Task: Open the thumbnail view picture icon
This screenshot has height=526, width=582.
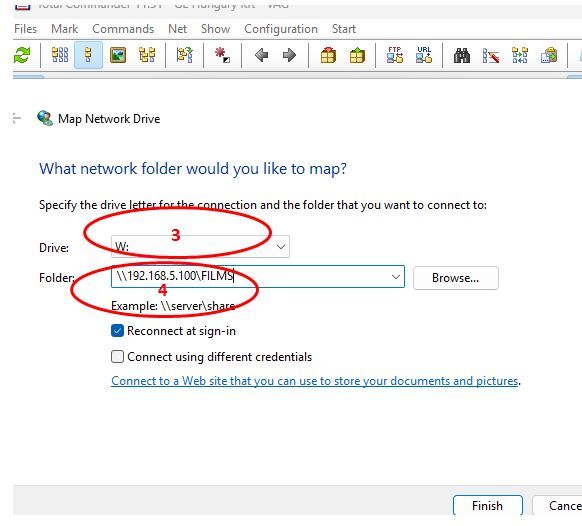Action: [x=118, y=55]
